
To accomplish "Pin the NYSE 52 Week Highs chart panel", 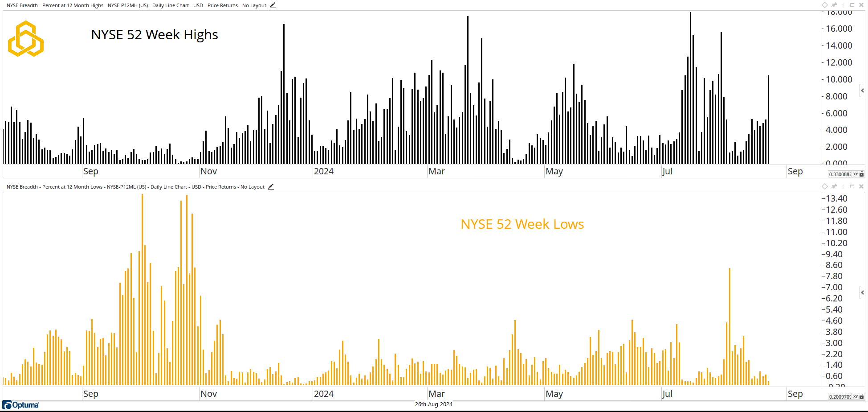I will point(834,5).
